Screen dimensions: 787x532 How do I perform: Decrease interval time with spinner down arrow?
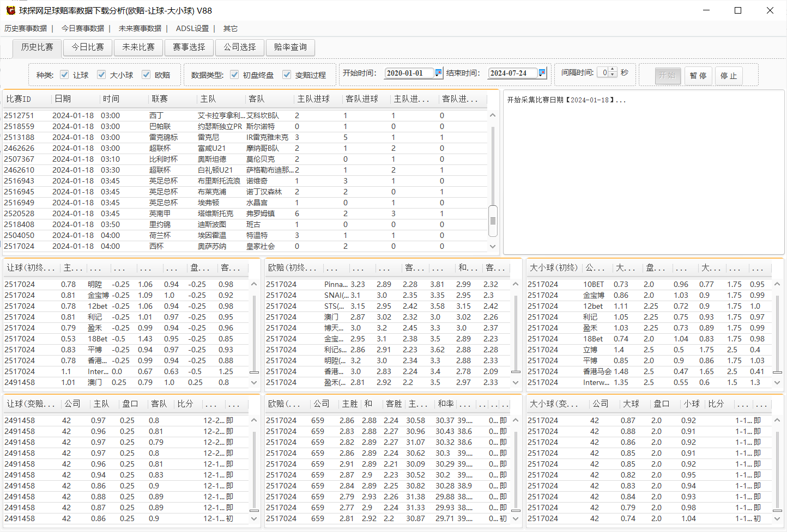[x=613, y=75]
